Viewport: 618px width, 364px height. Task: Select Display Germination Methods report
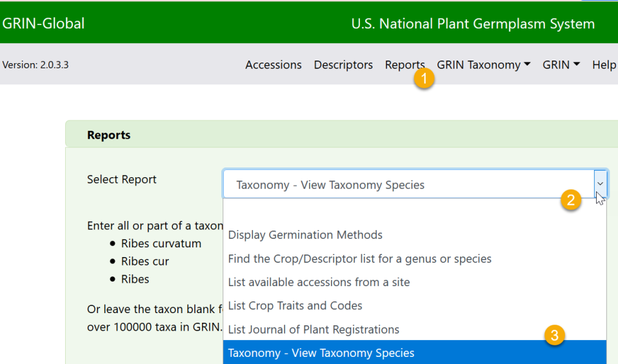coord(415,235)
